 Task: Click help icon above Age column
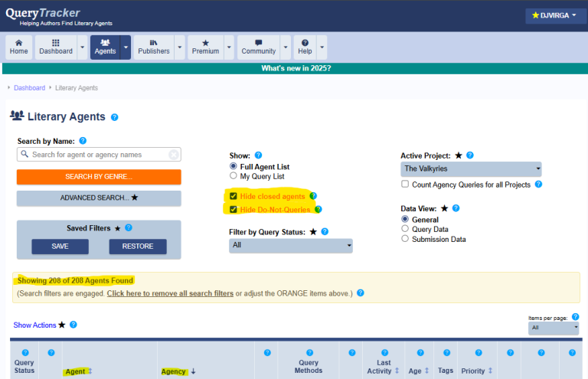click(x=420, y=353)
